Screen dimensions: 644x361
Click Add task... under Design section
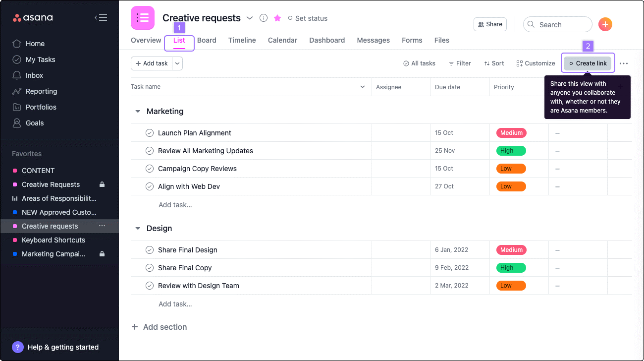tap(175, 304)
